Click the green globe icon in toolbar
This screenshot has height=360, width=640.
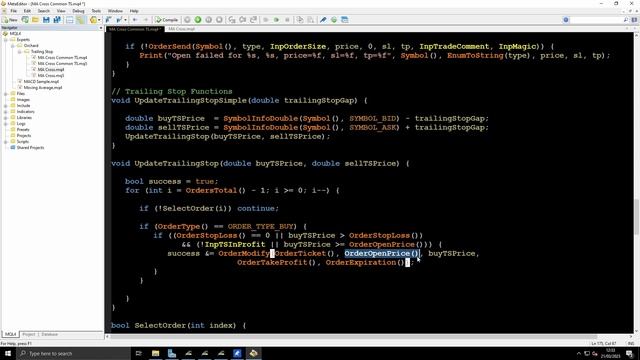pyautogui.click(x=334, y=20)
